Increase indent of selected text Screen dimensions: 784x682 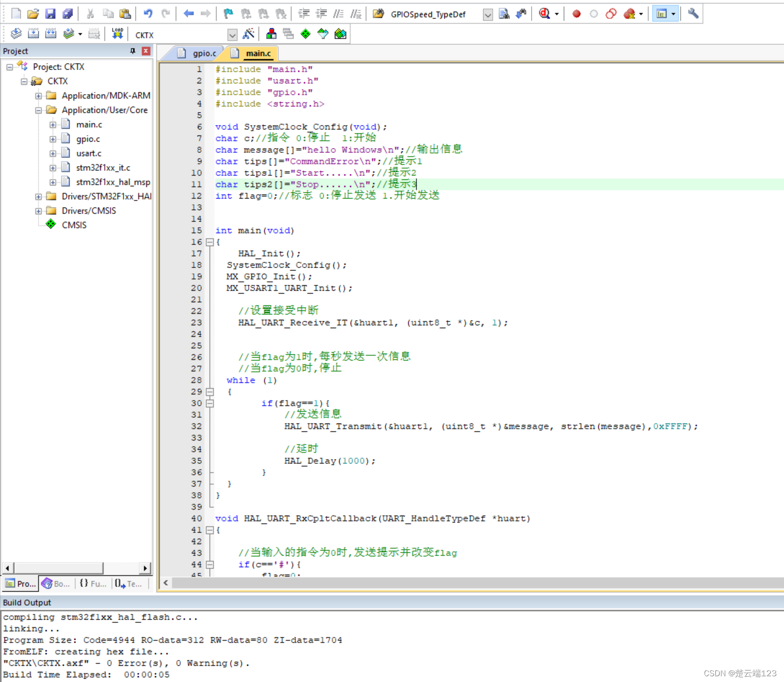(304, 14)
